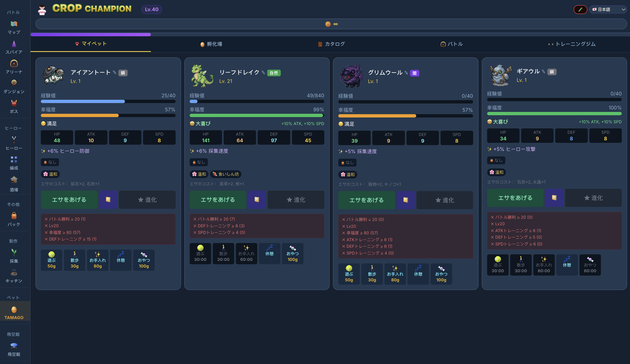The width and height of the screenshot is (630, 364).
Task: Click リーフドレイク's green happiness bar
Action: click(x=256, y=115)
